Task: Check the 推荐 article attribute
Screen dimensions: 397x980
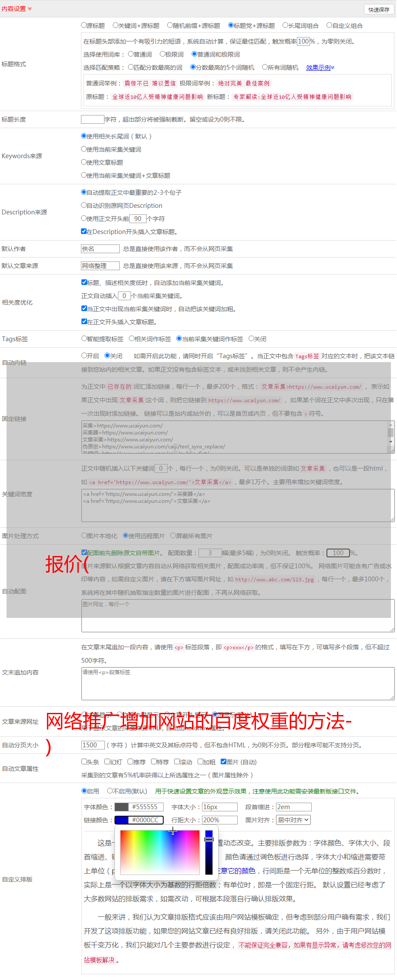Action: pyautogui.click(x=131, y=762)
